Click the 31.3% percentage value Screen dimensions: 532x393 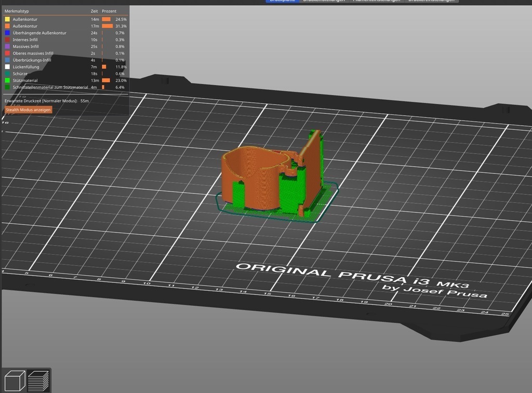click(121, 26)
